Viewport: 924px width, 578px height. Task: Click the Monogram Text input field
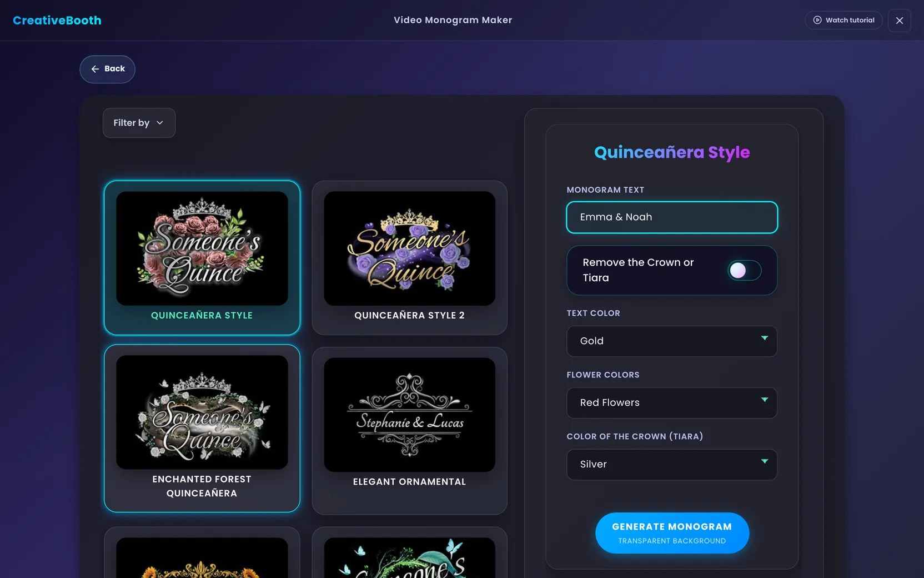(x=672, y=217)
